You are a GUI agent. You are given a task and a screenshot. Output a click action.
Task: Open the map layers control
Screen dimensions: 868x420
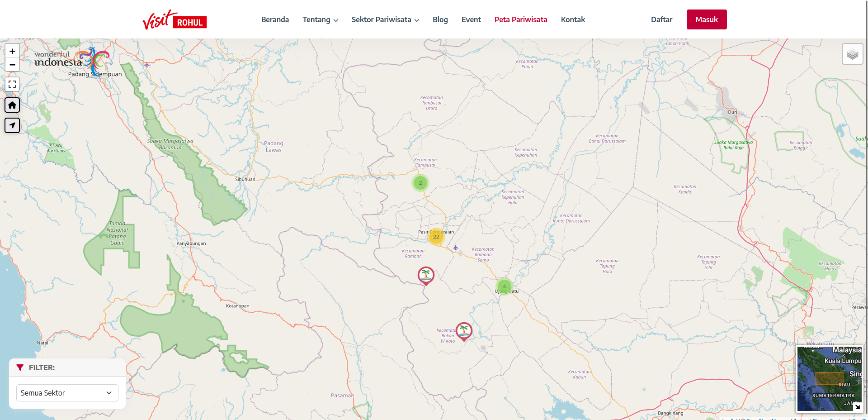(852, 54)
